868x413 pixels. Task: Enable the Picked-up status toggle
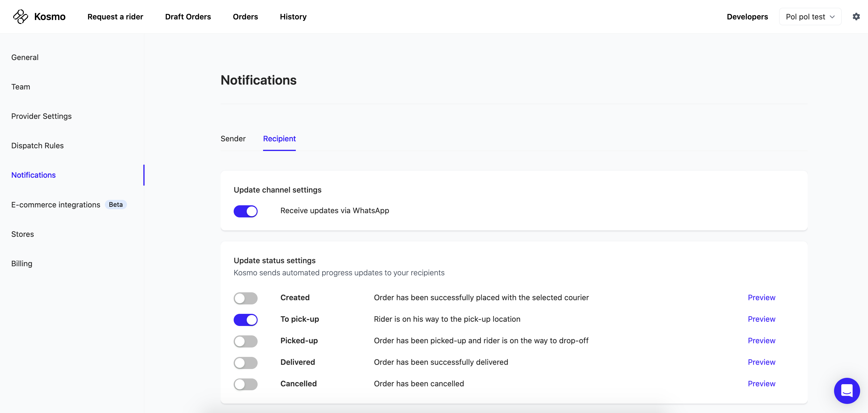point(245,341)
